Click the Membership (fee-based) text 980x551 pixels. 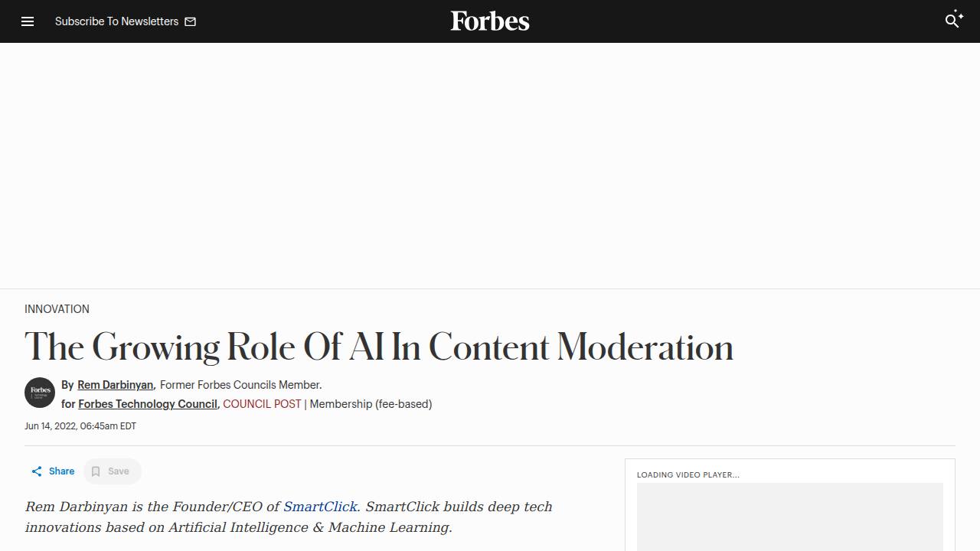click(x=371, y=404)
